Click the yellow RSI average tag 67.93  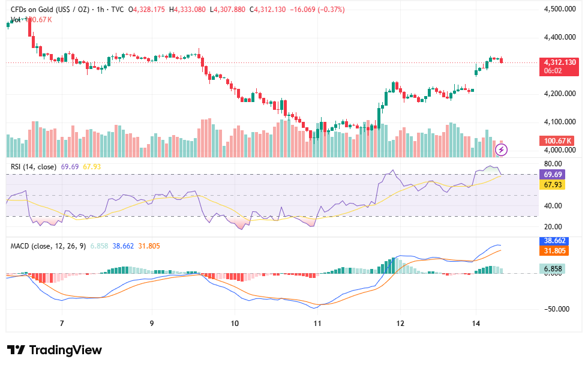click(x=553, y=184)
